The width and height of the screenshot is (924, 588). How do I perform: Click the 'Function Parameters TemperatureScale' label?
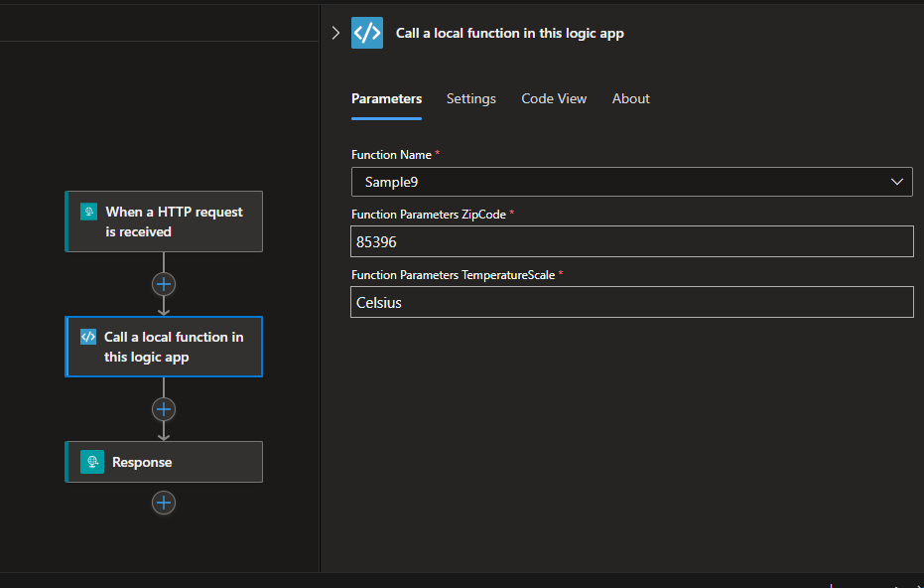point(454,275)
